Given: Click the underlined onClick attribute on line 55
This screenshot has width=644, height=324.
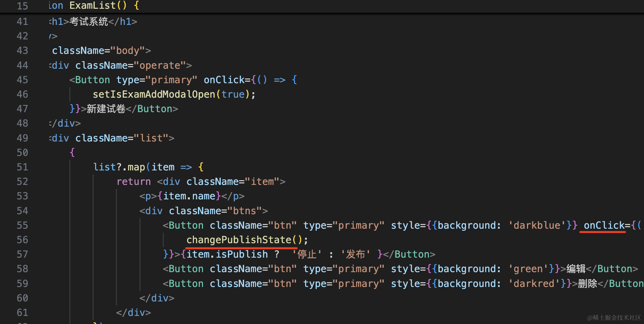Looking at the screenshot, I should click(604, 225).
